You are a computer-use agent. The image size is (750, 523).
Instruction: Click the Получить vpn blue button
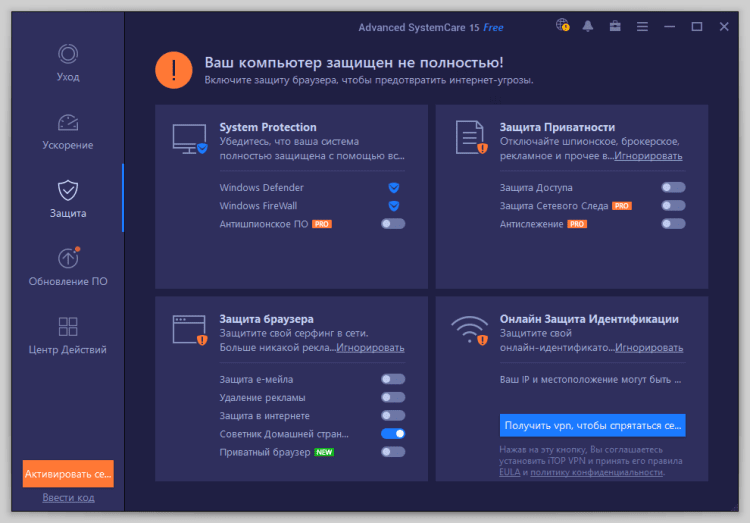593,425
